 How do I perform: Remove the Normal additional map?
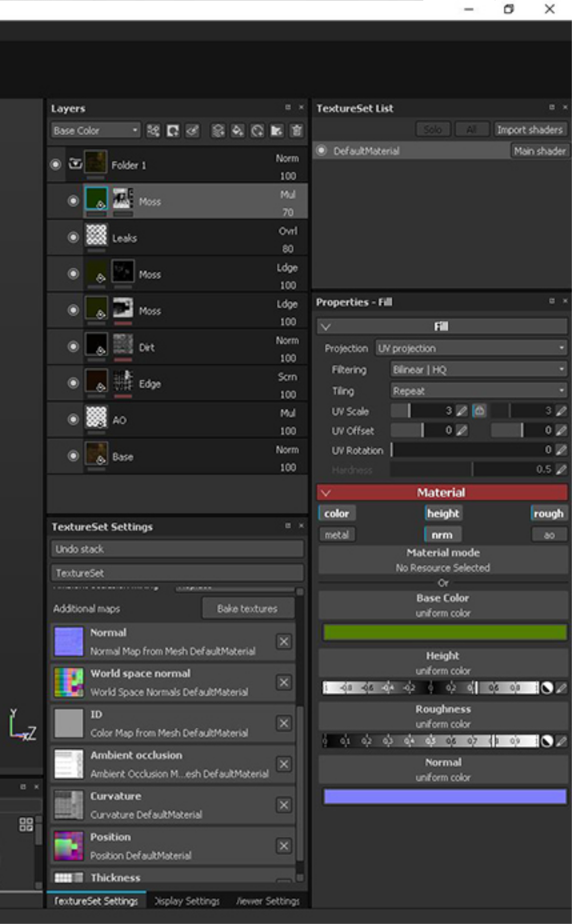click(x=284, y=641)
